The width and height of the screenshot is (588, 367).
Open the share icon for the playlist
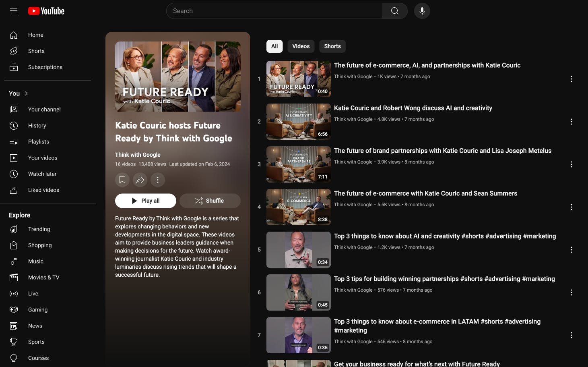140,180
